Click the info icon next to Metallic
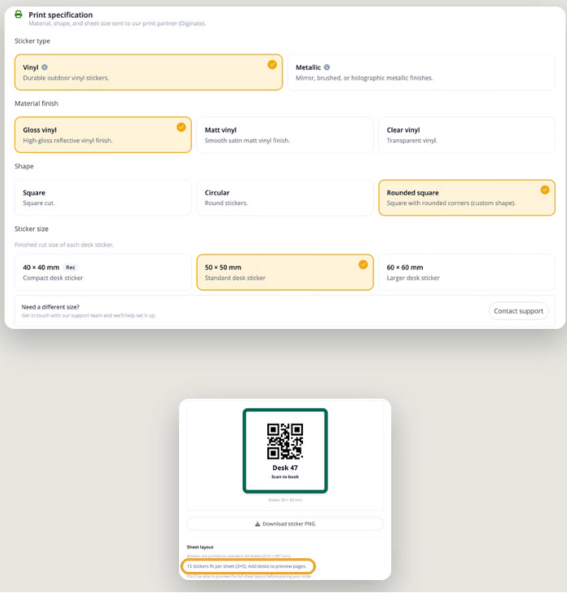This screenshot has height=593, width=567. [x=327, y=67]
